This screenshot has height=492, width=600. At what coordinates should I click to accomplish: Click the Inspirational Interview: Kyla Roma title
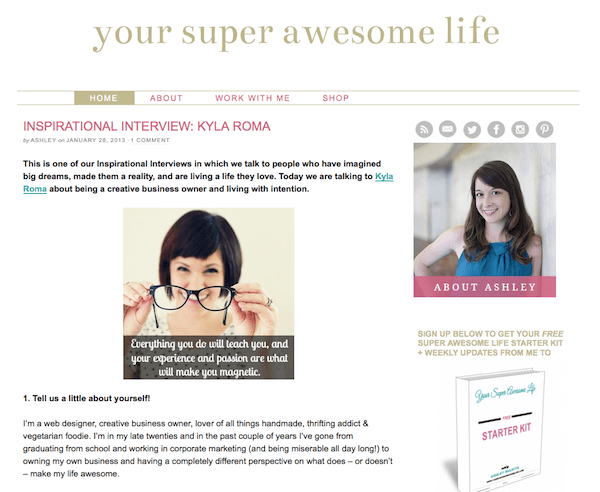147,126
